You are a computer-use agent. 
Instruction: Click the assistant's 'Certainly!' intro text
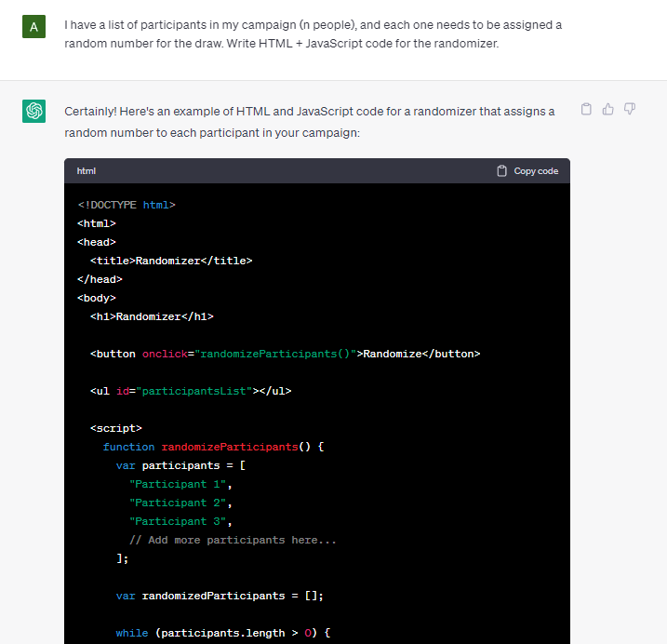[310, 122]
